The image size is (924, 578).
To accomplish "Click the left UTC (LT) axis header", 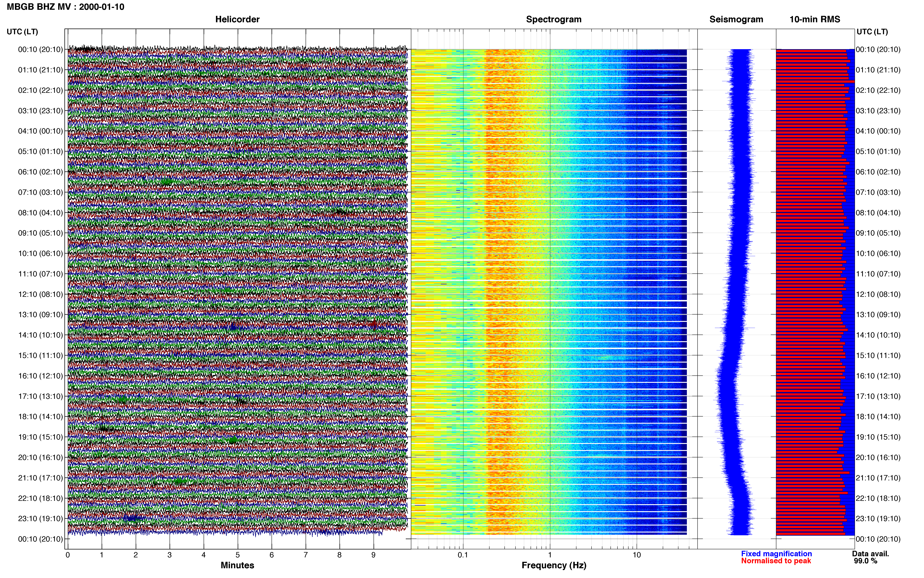I will [x=22, y=32].
